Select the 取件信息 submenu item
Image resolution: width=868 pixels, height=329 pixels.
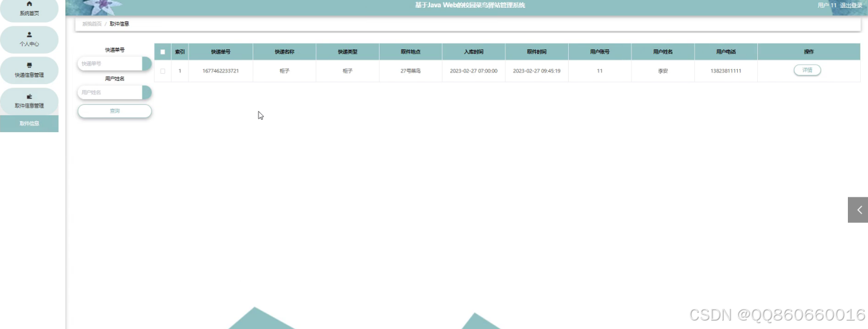point(29,124)
